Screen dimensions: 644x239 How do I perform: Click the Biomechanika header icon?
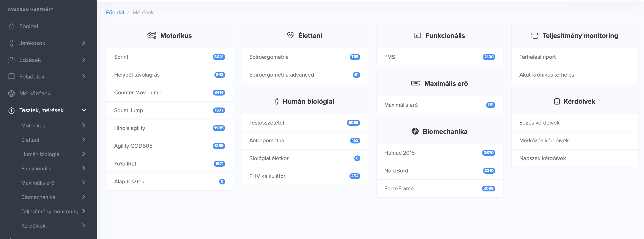tap(415, 131)
